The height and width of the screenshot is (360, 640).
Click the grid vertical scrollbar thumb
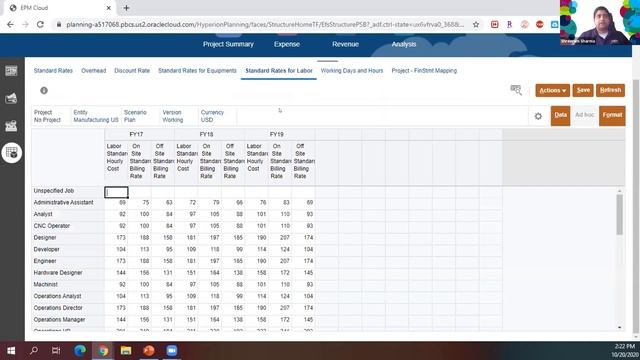(x=619, y=215)
